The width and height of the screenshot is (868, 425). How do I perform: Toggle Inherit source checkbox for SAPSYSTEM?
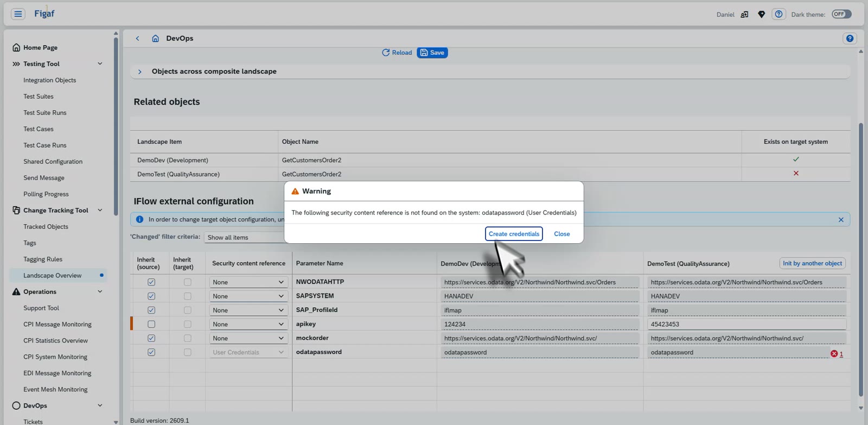click(151, 296)
